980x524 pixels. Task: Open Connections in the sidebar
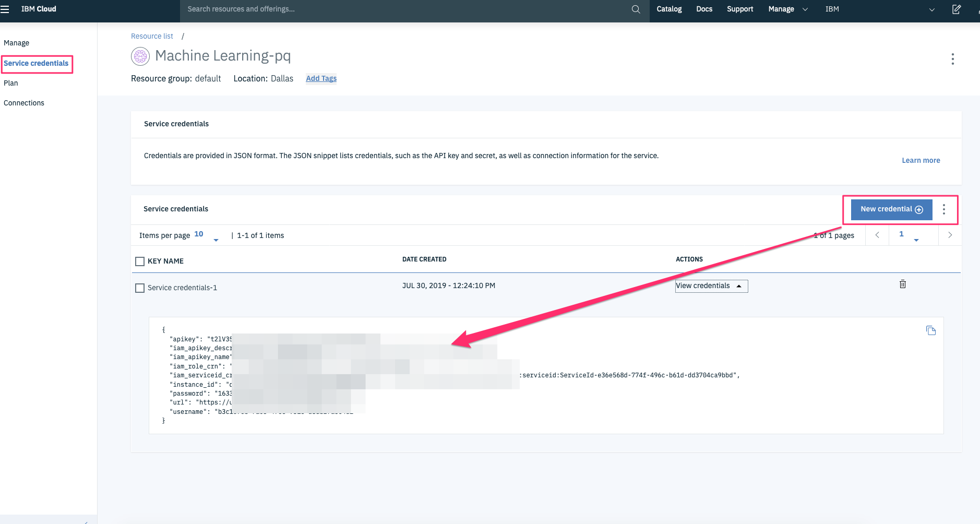tap(24, 103)
